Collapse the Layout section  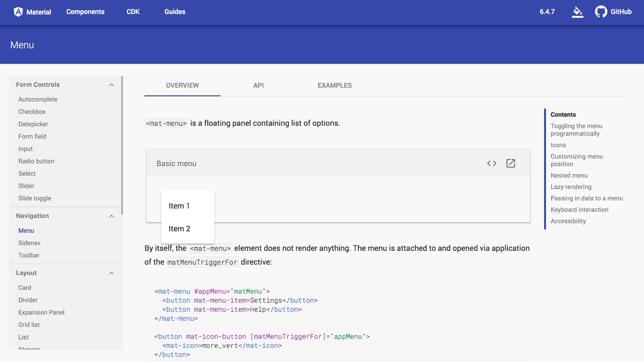(112, 273)
